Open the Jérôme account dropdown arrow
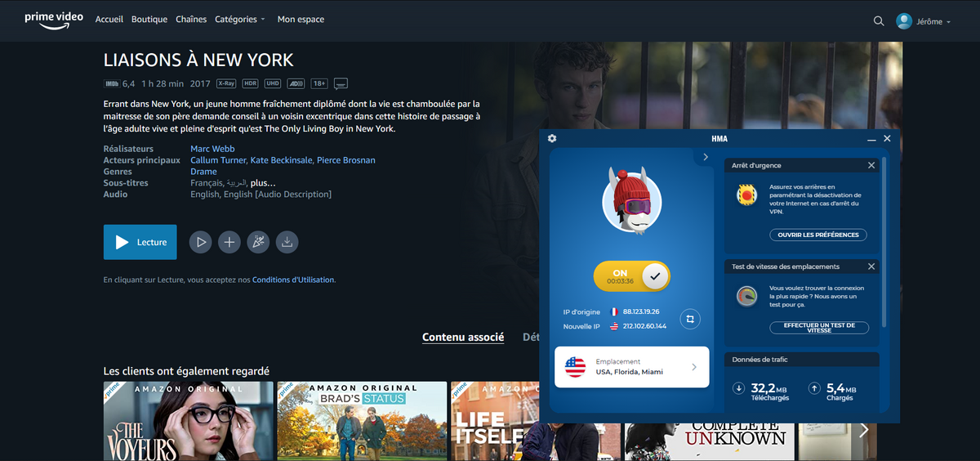 tap(948, 22)
